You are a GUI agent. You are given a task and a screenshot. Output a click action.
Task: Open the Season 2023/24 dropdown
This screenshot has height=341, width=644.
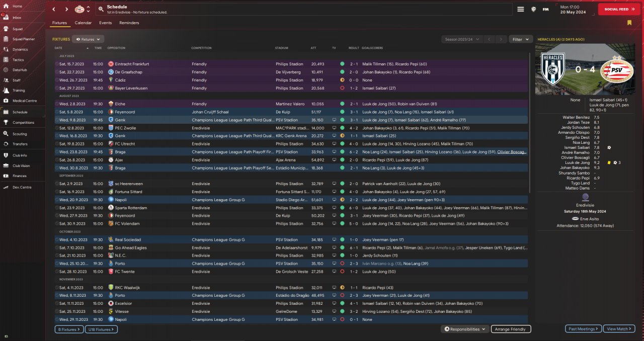click(x=461, y=39)
